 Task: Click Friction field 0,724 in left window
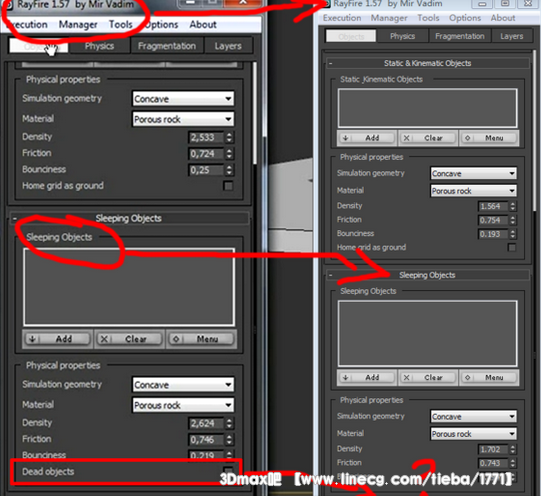206,153
